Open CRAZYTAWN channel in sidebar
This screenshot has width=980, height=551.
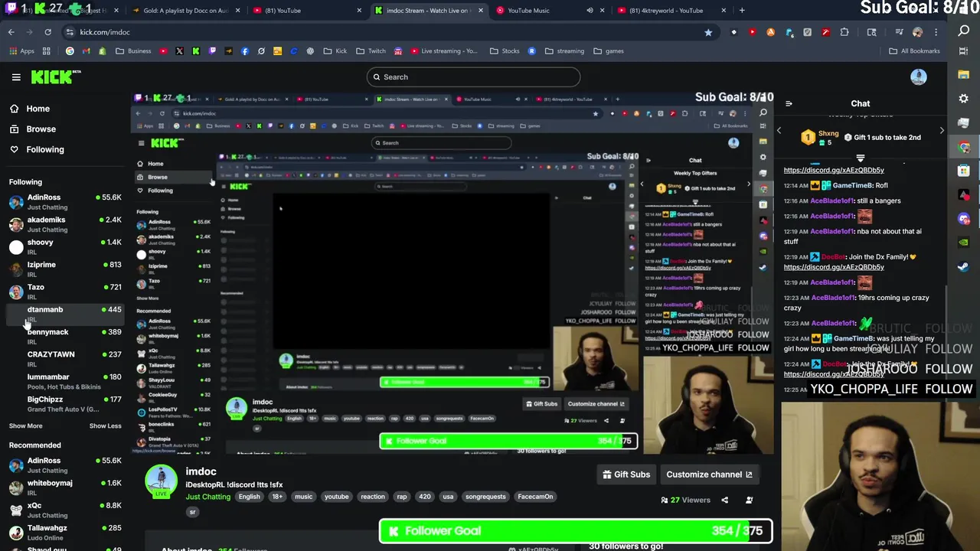coord(64,359)
